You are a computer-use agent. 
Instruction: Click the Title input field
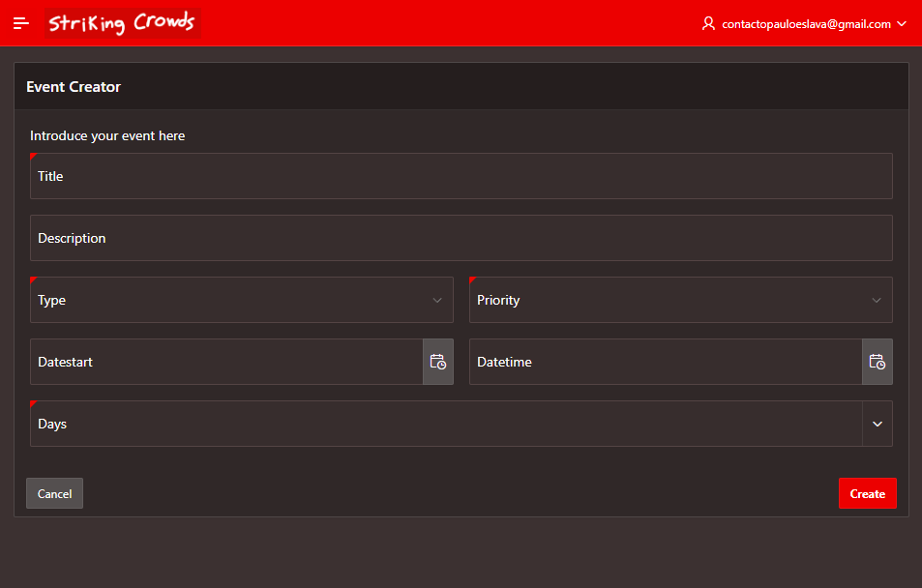point(461,176)
